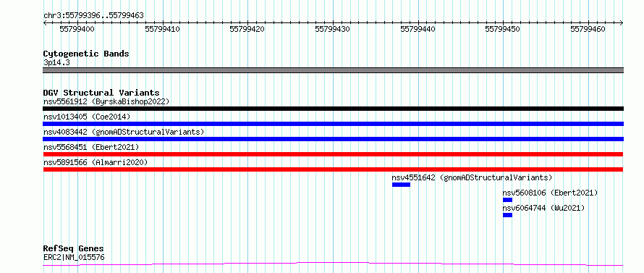Image resolution: width=644 pixels, height=273 pixels.
Task: Click ruler position 55799410
Action: 163,29
